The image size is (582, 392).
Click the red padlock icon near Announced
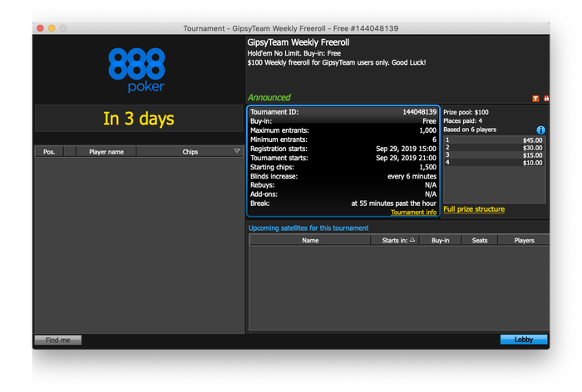pyautogui.click(x=546, y=98)
